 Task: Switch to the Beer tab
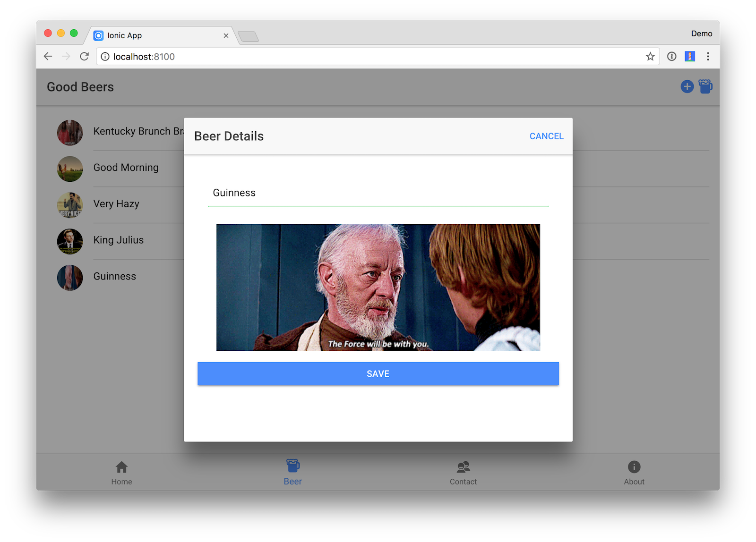click(x=293, y=472)
